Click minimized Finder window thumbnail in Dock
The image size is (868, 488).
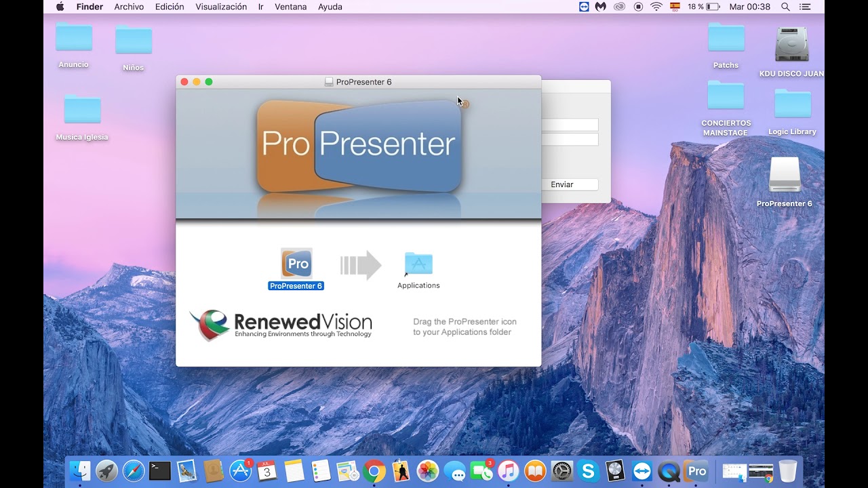click(x=735, y=471)
